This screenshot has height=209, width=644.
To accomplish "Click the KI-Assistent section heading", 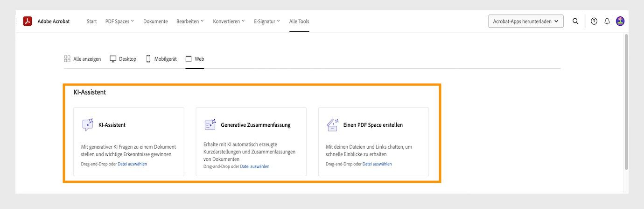I will (90, 92).
